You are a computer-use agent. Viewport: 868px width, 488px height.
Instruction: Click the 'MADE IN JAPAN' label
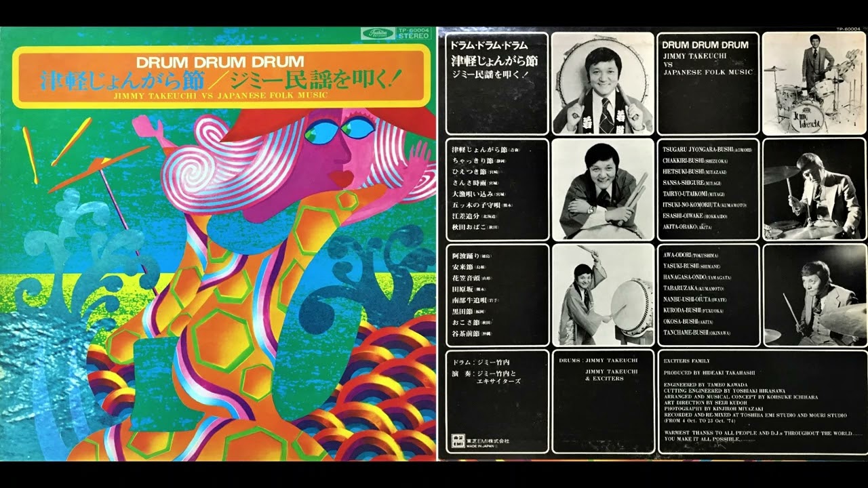pyautogui.click(x=479, y=445)
